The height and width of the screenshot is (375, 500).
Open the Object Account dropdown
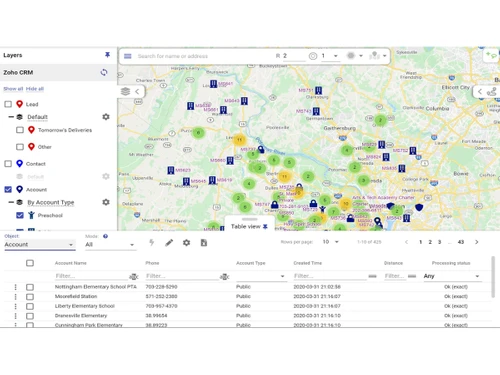40,245
